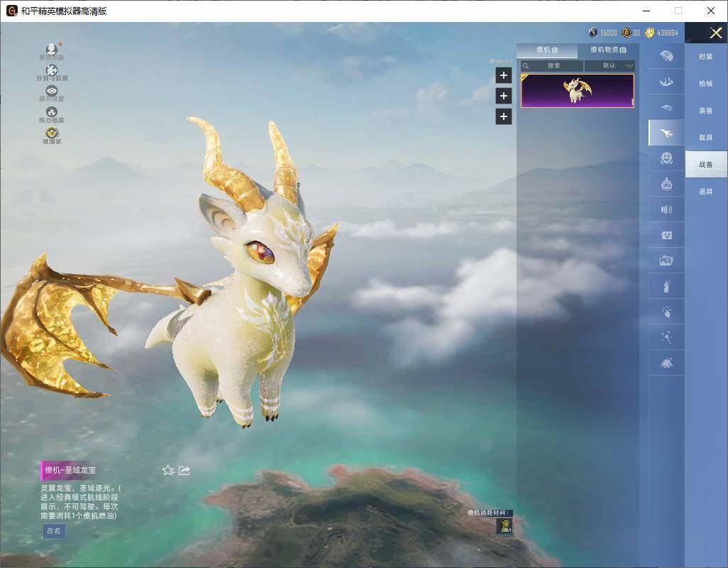
Task: Open the 枪械 main category
Action: (706, 84)
